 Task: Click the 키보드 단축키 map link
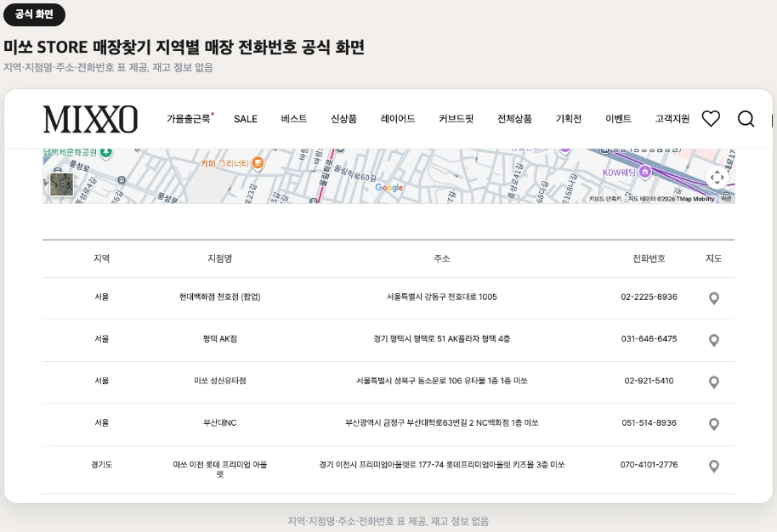click(605, 199)
